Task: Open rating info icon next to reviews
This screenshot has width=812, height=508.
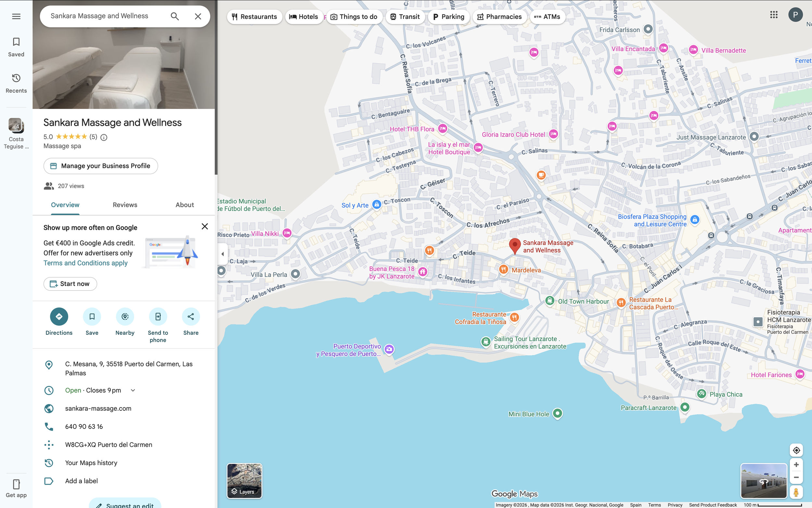Action: (104, 137)
